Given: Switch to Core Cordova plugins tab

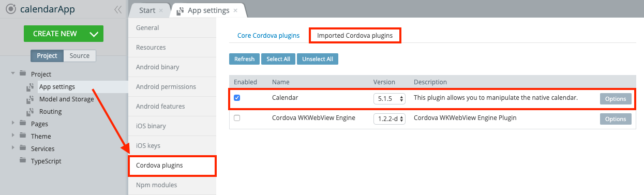Looking at the screenshot, I should 268,36.
